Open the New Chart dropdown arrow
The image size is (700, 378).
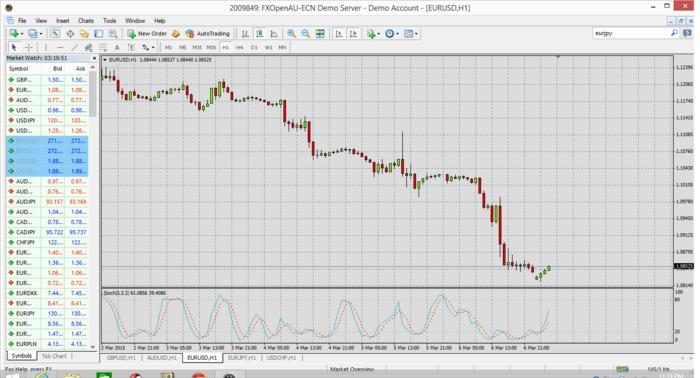click(21, 33)
